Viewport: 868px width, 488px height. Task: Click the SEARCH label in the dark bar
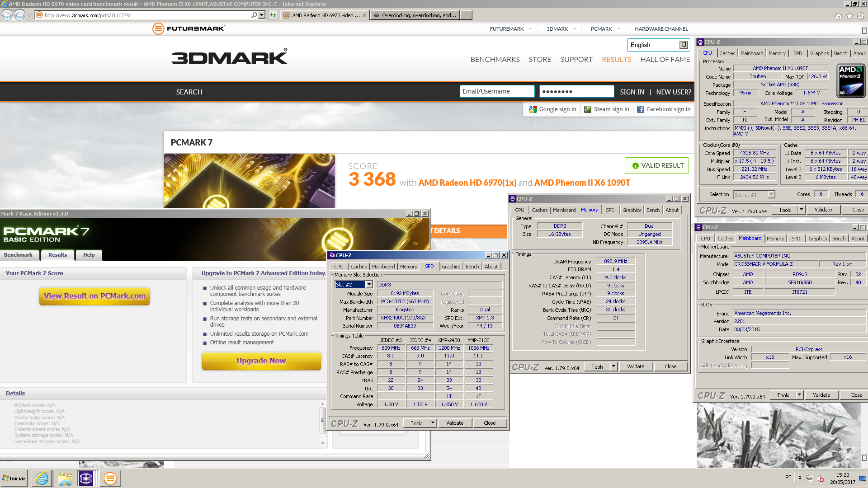coord(189,92)
